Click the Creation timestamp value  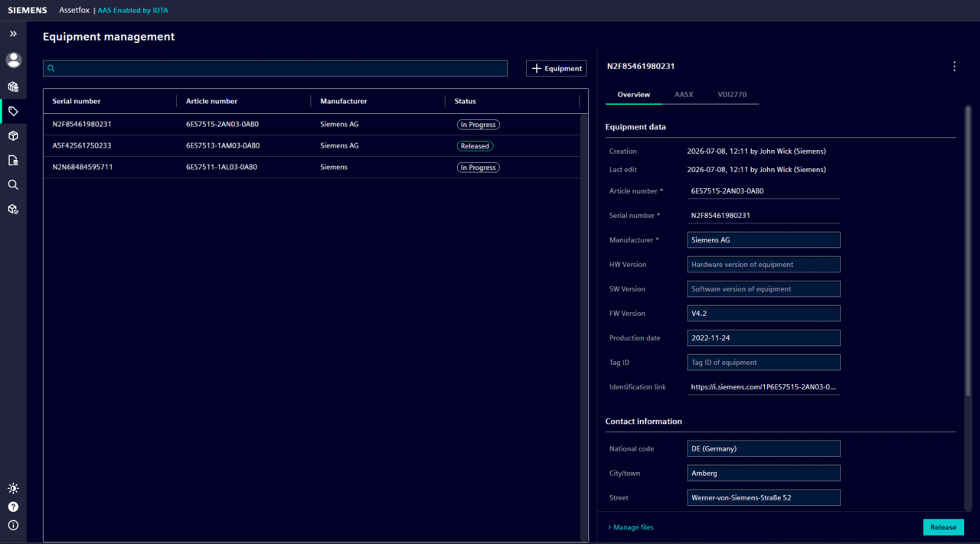tap(756, 151)
